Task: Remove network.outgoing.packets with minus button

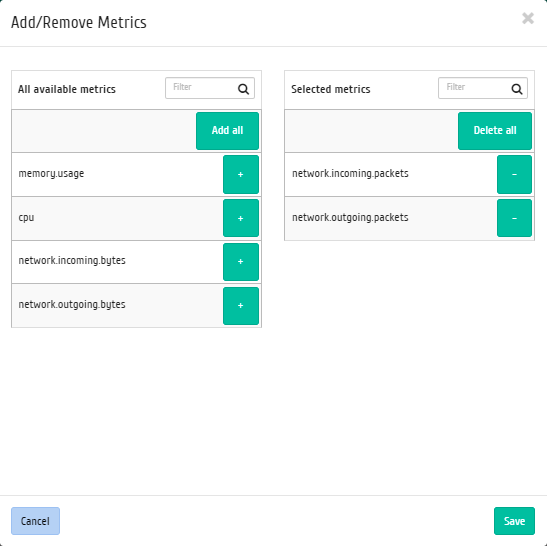Action: pyautogui.click(x=514, y=218)
